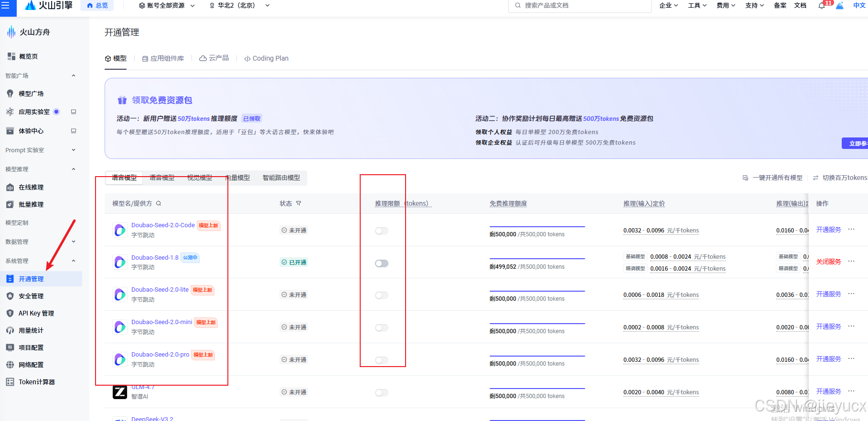Image resolution: width=868 pixels, height=421 pixels.
Task: Click 关闭服务 for Doubao-Seed-1.8
Action: coord(828,262)
